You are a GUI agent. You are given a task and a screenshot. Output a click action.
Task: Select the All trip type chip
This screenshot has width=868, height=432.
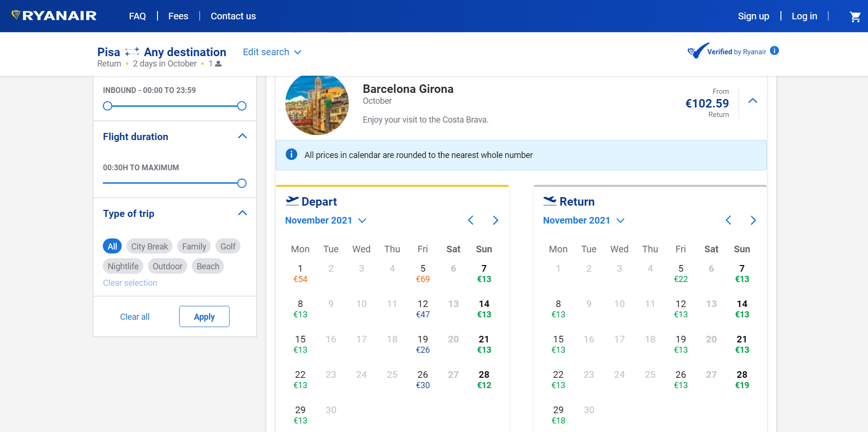[x=112, y=246]
